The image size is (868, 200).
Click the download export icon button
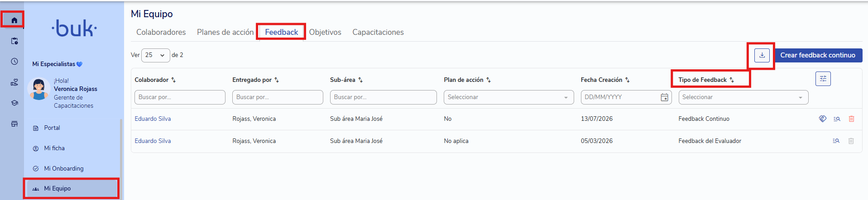pos(762,55)
